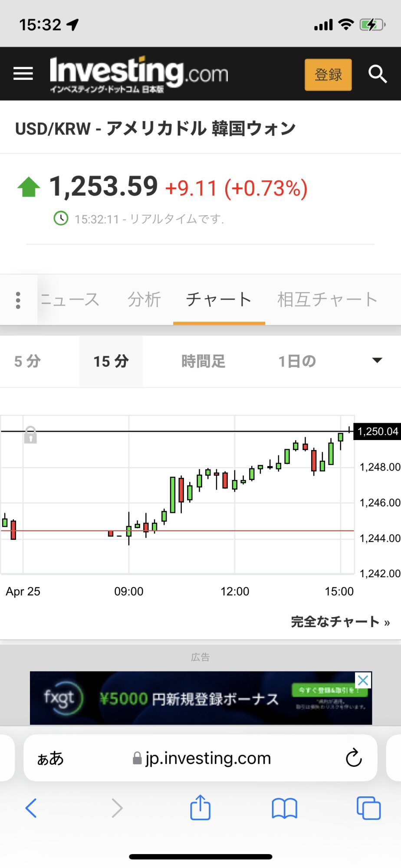Open the hamburger navigation menu
401x868 pixels.
pyautogui.click(x=23, y=74)
